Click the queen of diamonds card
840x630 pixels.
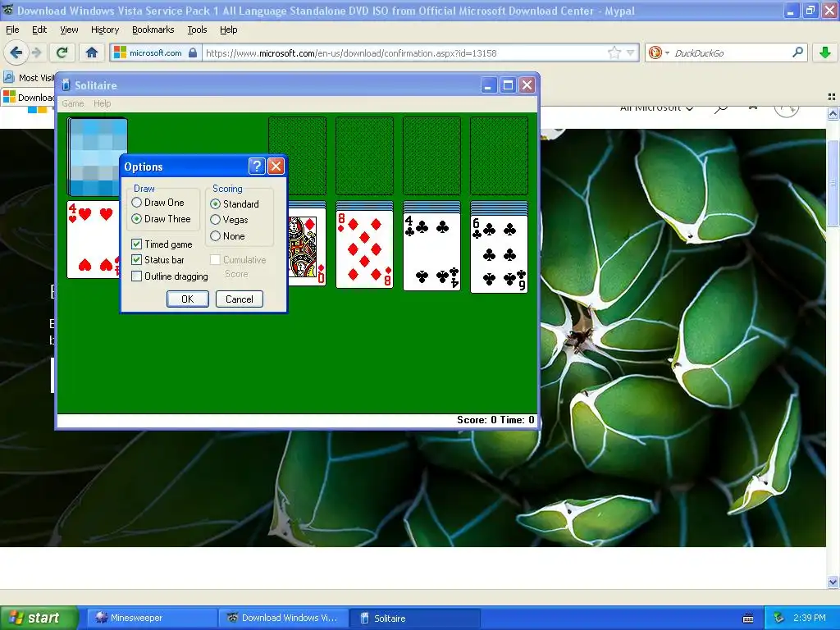point(307,246)
